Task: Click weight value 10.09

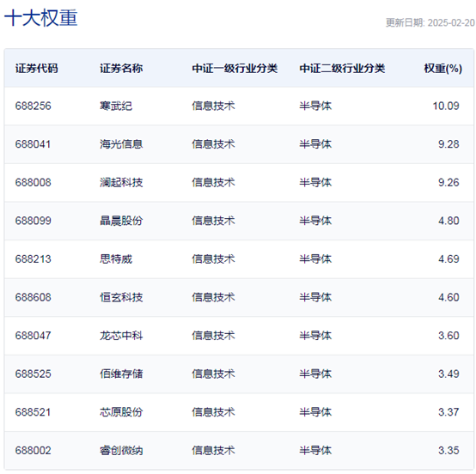Action: [446, 106]
